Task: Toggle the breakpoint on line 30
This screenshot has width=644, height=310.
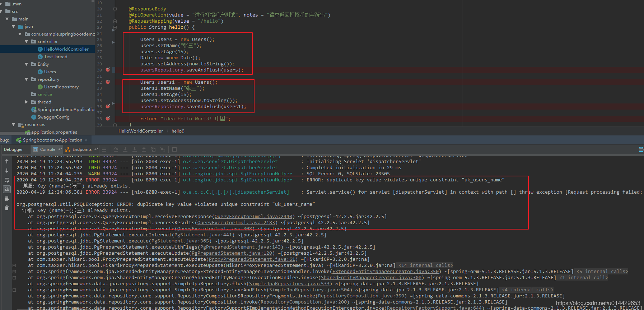Action: click(x=108, y=70)
